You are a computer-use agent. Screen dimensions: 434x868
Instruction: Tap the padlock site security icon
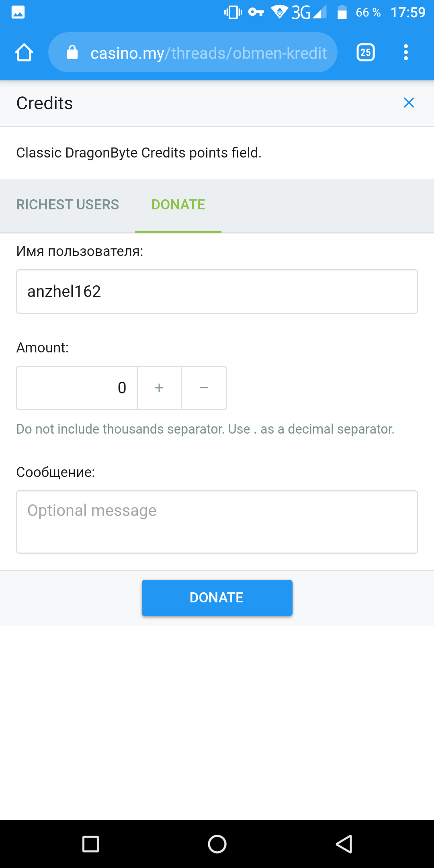click(x=72, y=53)
